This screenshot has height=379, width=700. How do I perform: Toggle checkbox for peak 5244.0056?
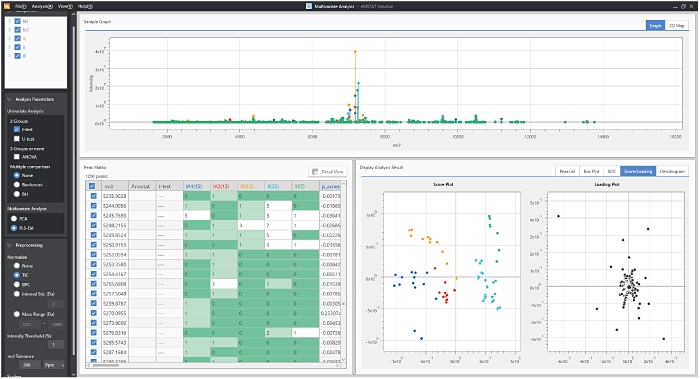(93, 206)
